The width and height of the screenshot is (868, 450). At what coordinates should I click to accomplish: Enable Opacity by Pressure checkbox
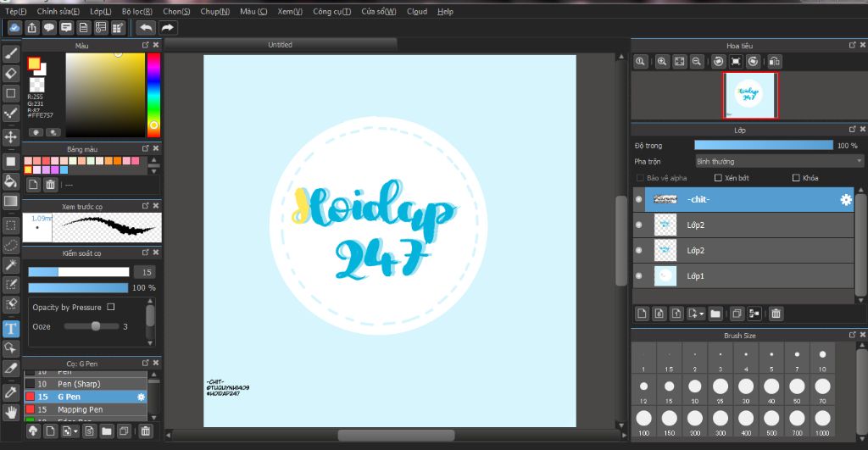point(111,307)
